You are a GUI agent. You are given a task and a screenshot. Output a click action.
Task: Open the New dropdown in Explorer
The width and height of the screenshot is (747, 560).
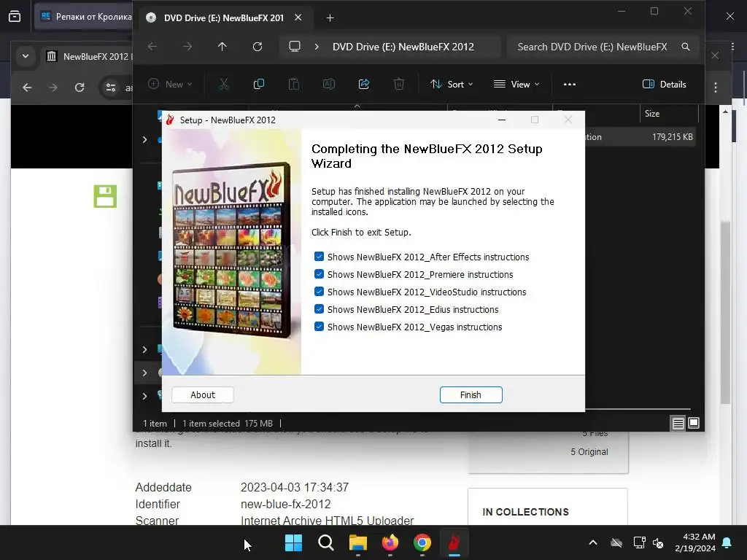click(170, 85)
